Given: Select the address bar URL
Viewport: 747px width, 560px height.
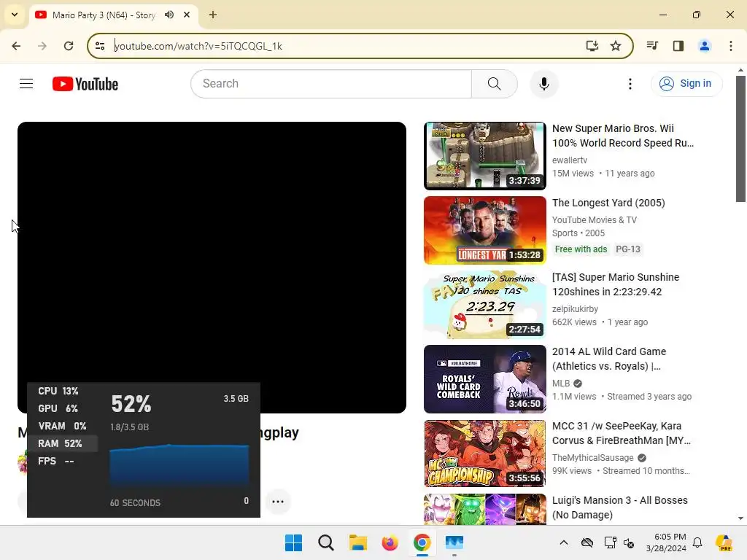Looking at the screenshot, I should pos(198,46).
